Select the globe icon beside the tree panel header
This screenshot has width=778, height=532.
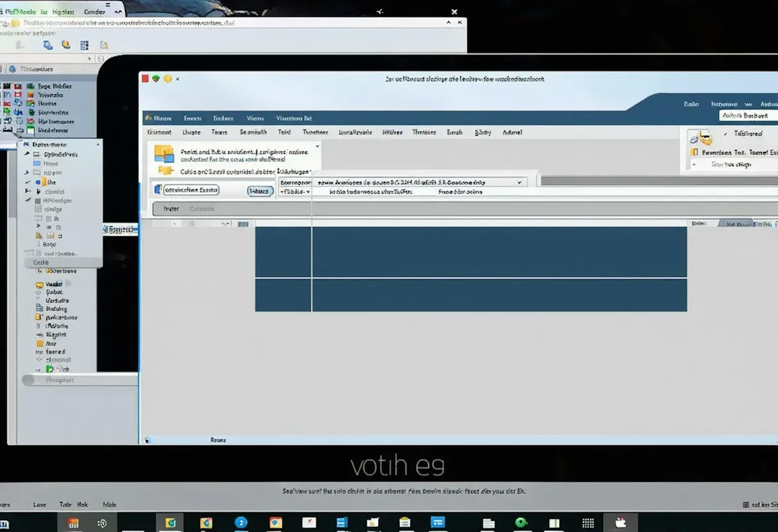[x=12, y=69]
